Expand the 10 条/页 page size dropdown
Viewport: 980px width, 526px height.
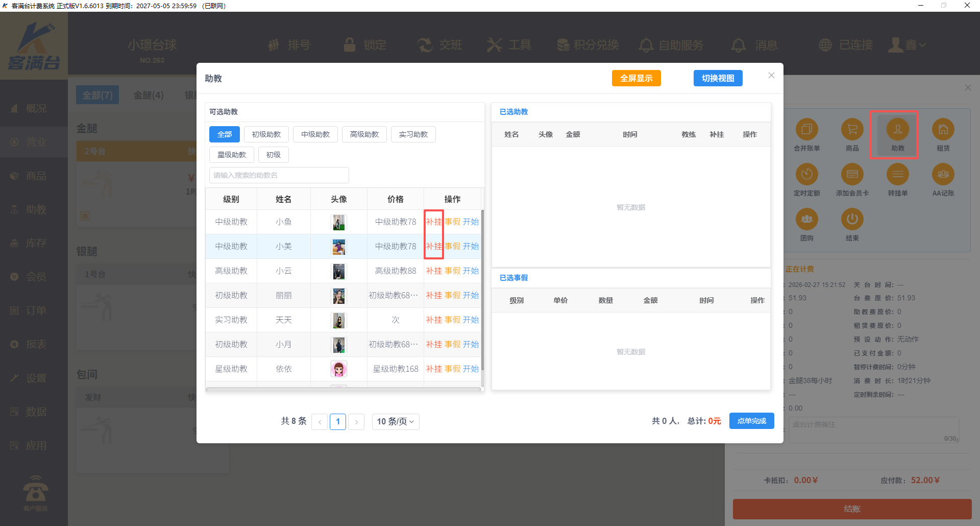[x=396, y=421]
